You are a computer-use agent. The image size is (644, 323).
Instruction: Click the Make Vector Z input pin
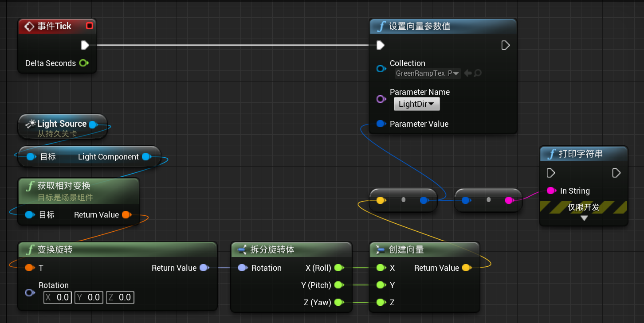click(x=381, y=302)
